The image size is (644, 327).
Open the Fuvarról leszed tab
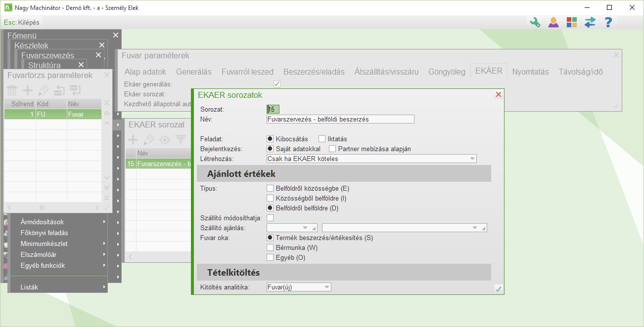click(247, 72)
